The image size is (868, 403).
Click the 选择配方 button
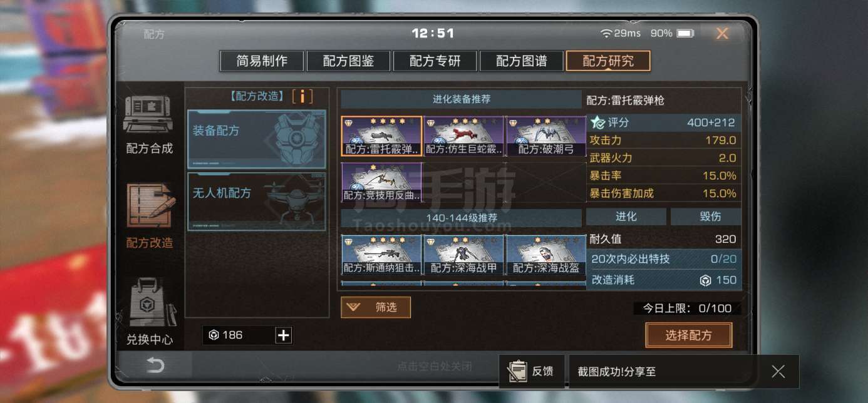688,335
